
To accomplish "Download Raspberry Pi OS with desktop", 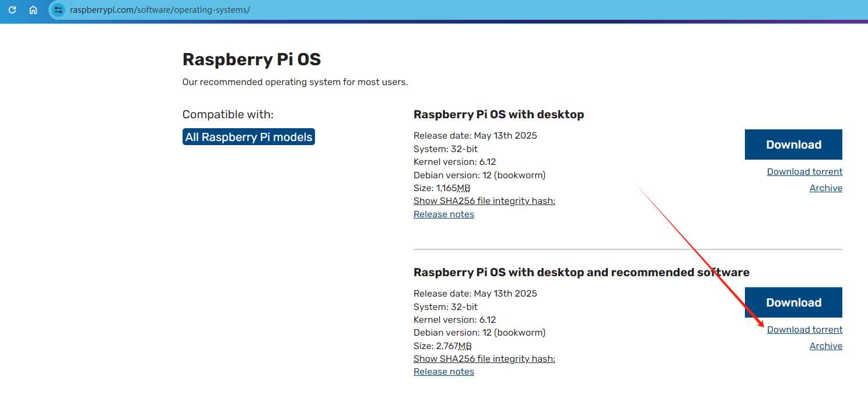I will point(793,145).
